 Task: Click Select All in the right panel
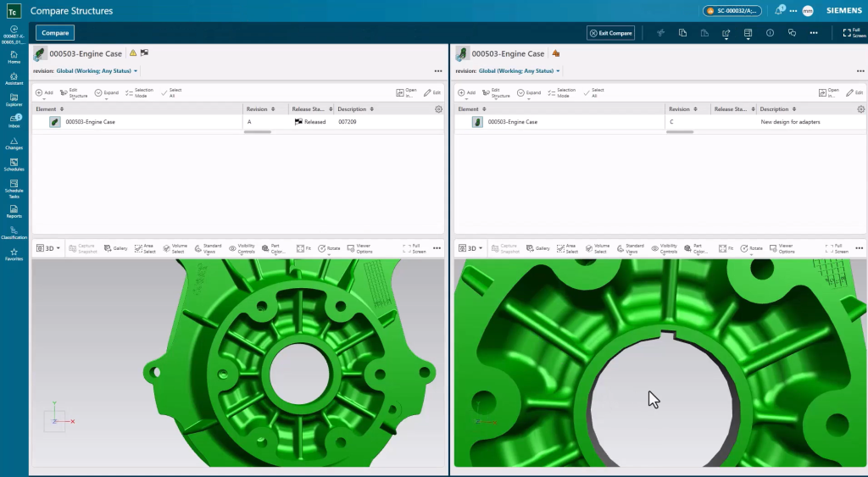click(594, 93)
